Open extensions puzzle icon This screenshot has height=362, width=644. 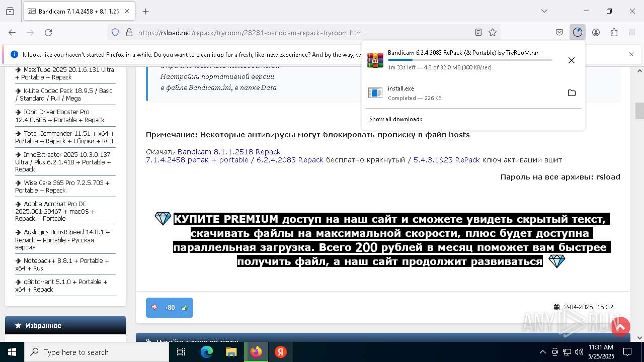coord(614,32)
